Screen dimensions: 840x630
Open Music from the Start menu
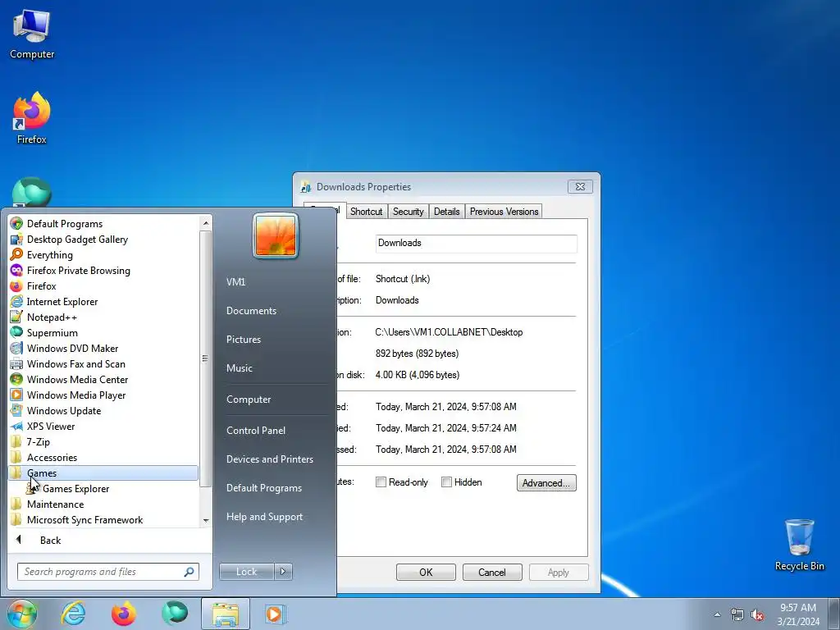coord(240,368)
